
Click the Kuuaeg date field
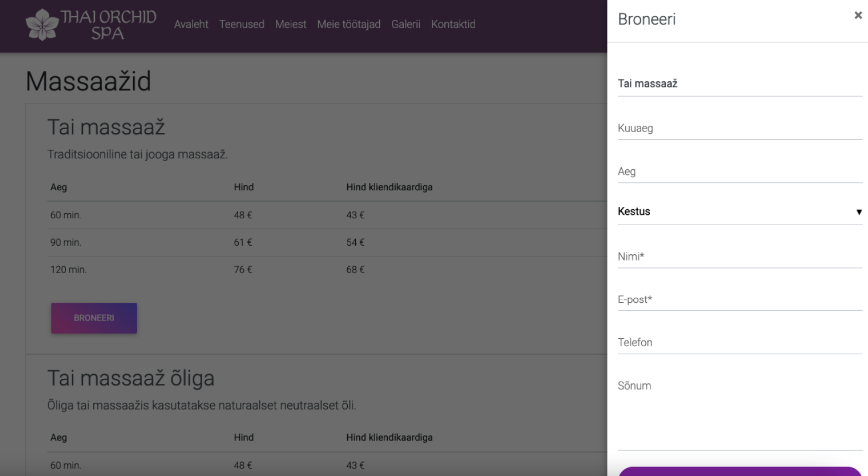(740, 128)
